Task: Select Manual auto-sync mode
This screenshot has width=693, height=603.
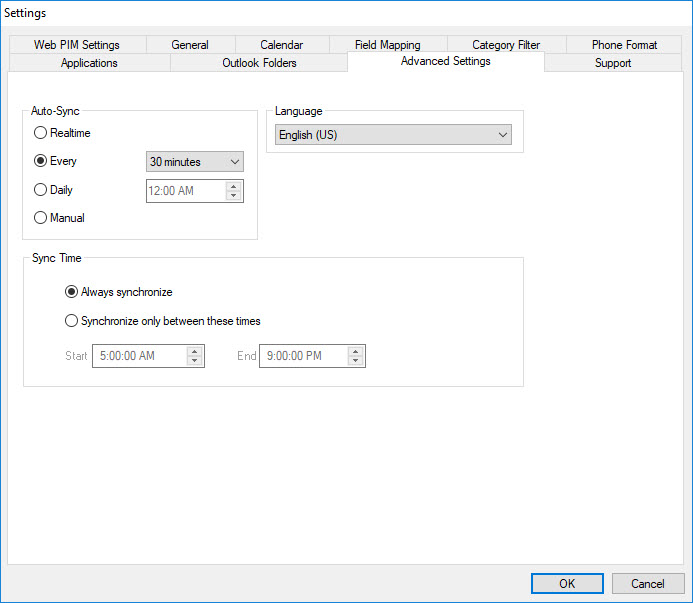Action: (x=41, y=218)
